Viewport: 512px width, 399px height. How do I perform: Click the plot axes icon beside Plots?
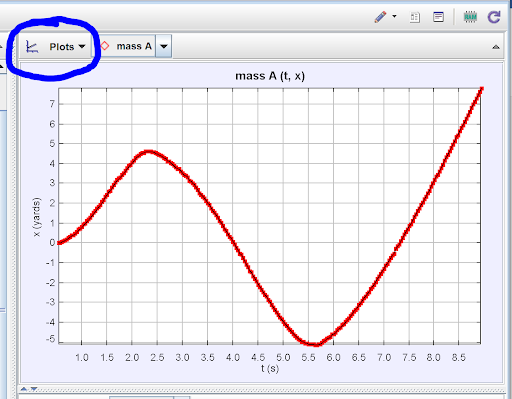click(x=32, y=47)
